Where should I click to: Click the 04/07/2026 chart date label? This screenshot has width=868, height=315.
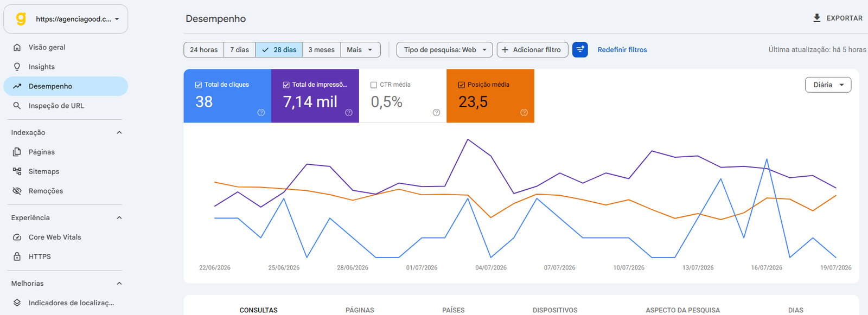coord(491,268)
